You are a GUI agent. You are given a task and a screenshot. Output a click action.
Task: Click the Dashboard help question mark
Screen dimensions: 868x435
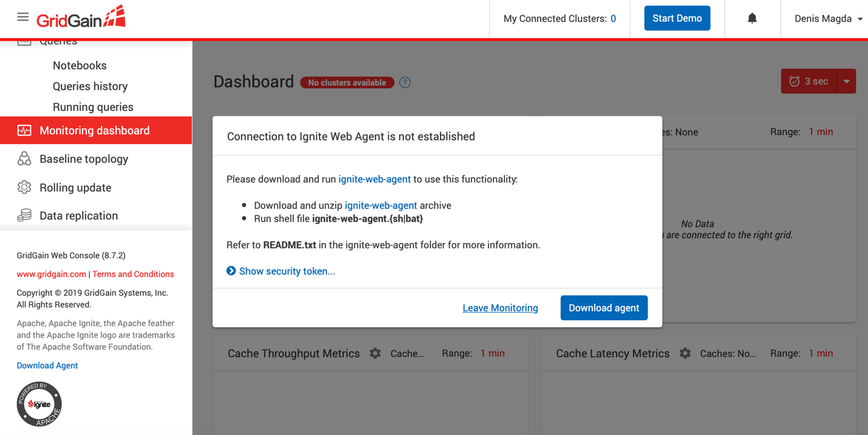[x=405, y=82]
